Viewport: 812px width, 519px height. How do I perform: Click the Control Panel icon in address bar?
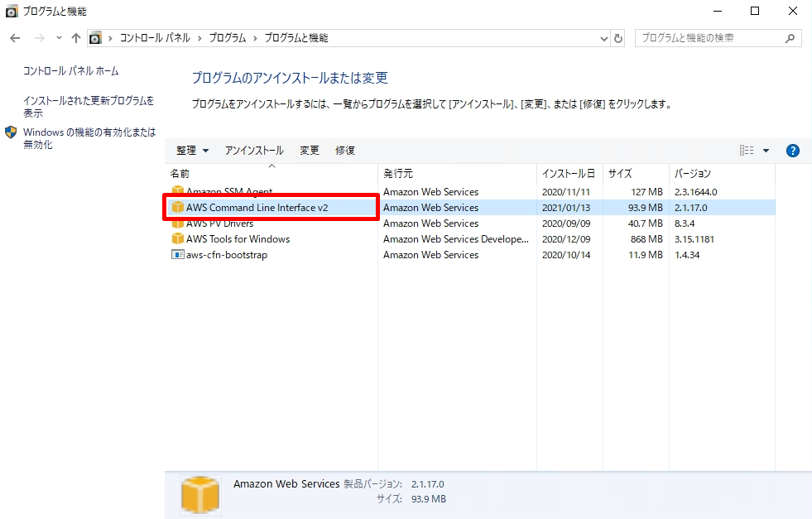96,38
